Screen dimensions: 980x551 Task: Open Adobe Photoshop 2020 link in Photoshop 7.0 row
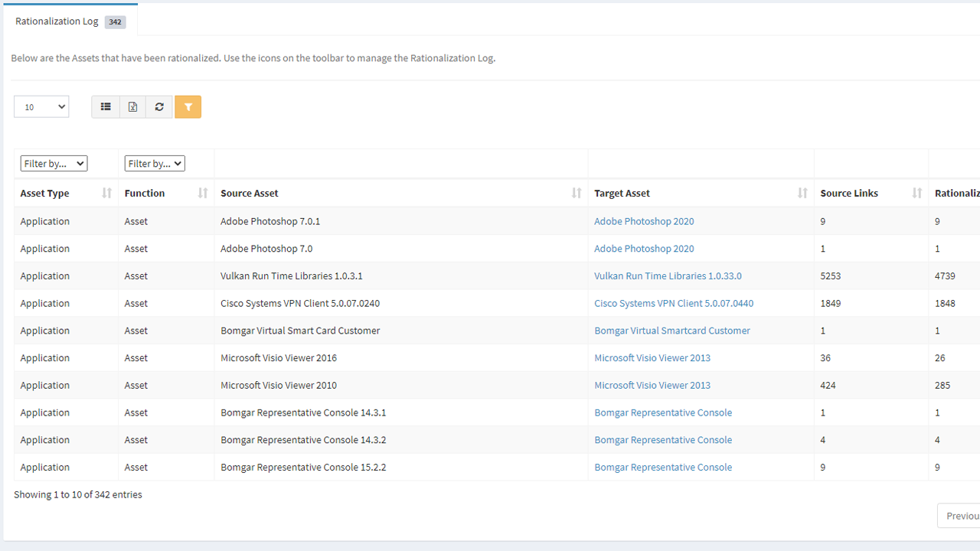pyautogui.click(x=644, y=249)
